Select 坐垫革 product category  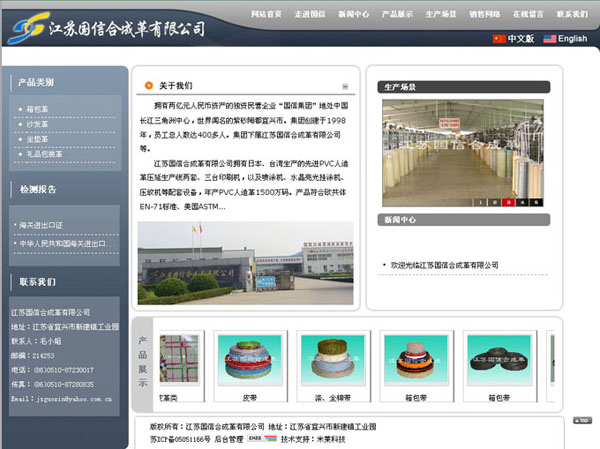[37, 139]
